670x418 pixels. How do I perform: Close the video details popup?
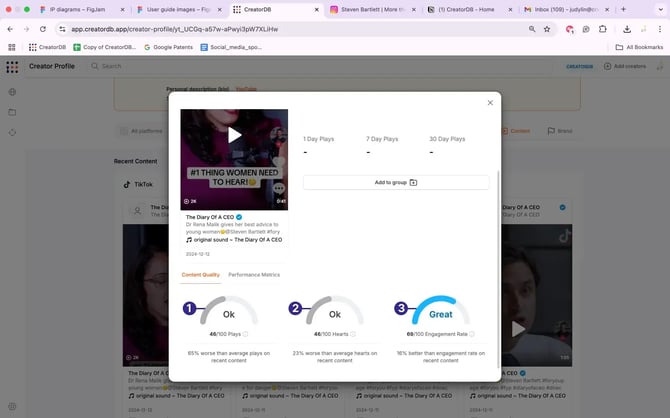coord(489,102)
